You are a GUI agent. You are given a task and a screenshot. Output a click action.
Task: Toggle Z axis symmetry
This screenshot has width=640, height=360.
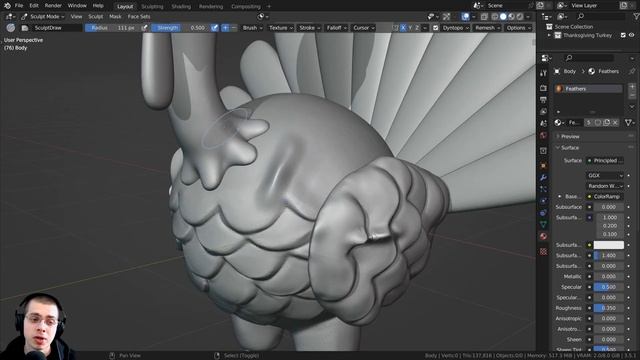point(417,28)
